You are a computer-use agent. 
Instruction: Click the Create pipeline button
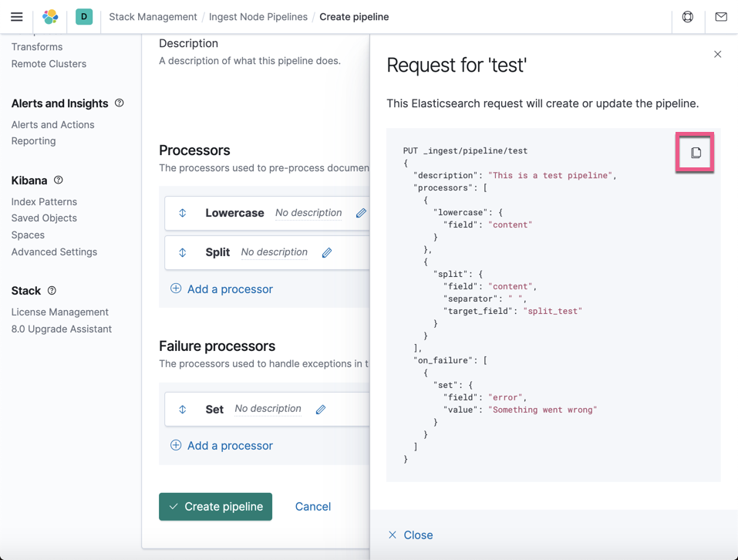215,507
